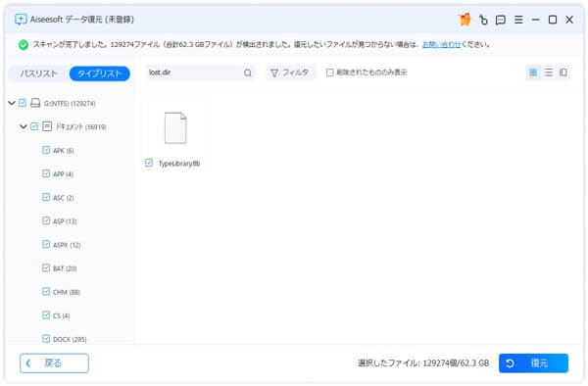Switch to detail preview view
Screen dimensions: 588x386
coord(563,72)
